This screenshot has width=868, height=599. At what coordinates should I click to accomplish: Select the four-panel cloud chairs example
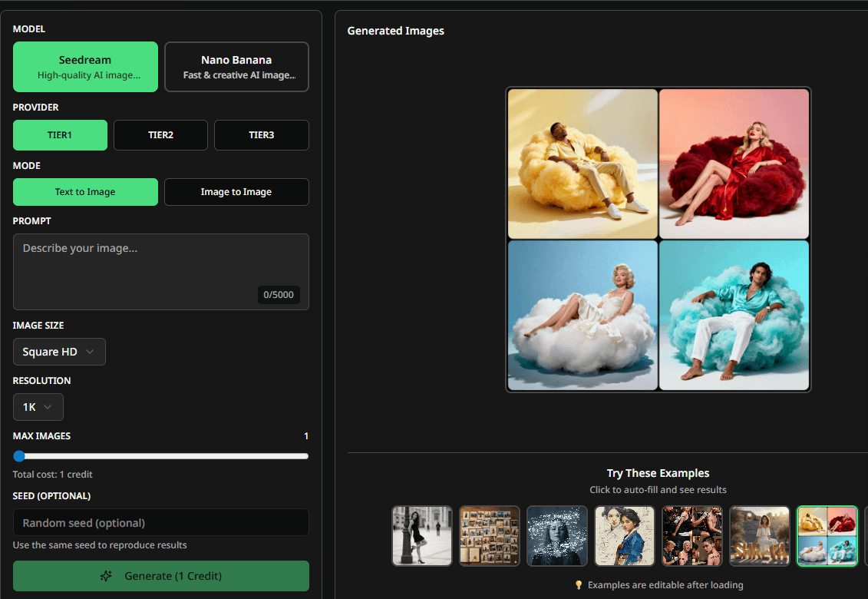827,535
